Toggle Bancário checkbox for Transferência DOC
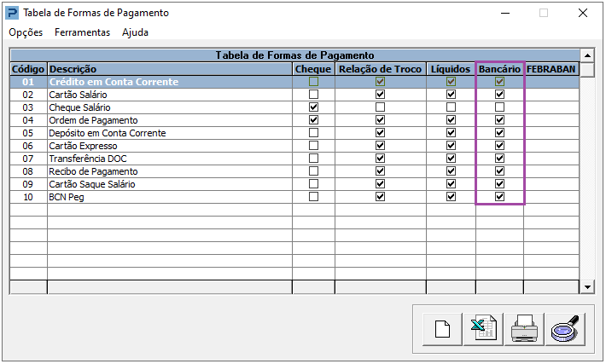The image size is (606, 364). pyautogui.click(x=499, y=159)
